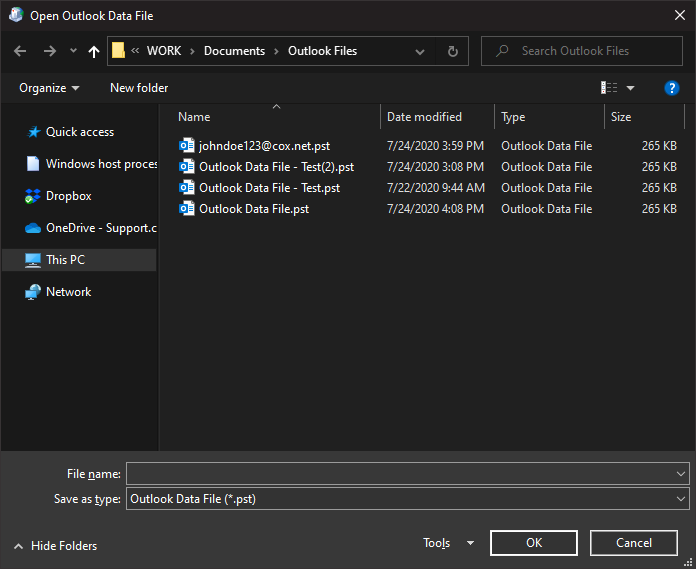Screen dimensions: 696x569
Task: Select Outlook Data File.pst
Action: click(x=254, y=209)
